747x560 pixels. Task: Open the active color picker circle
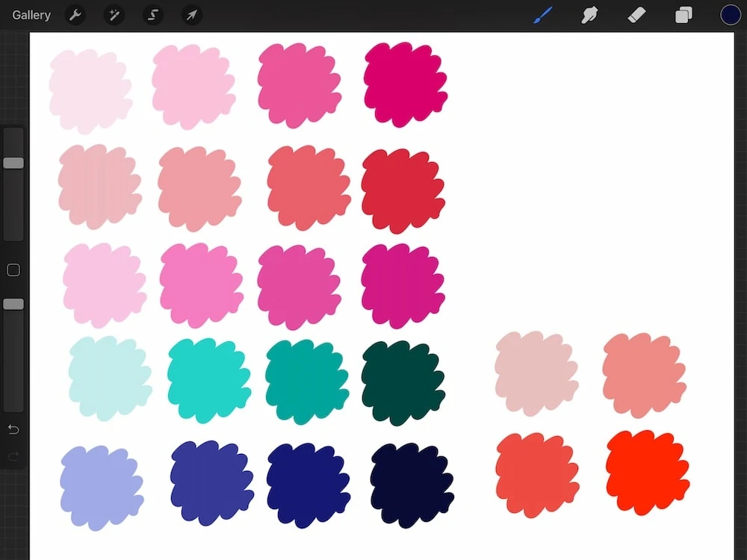[x=731, y=15]
